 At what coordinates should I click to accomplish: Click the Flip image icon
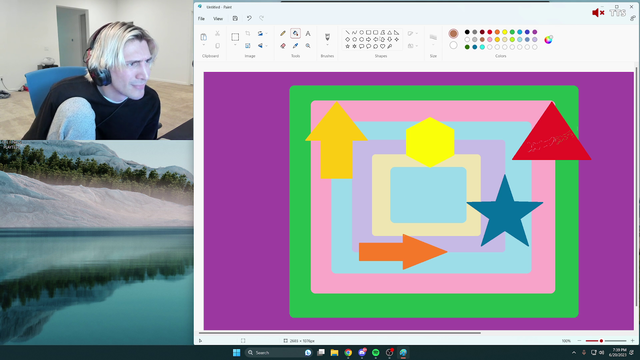click(260, 46)
